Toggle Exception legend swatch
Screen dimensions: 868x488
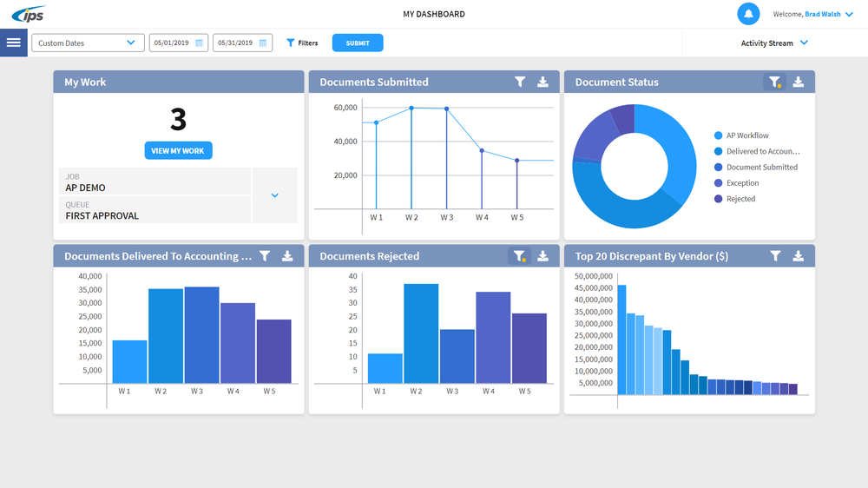(x=718, y=183)
